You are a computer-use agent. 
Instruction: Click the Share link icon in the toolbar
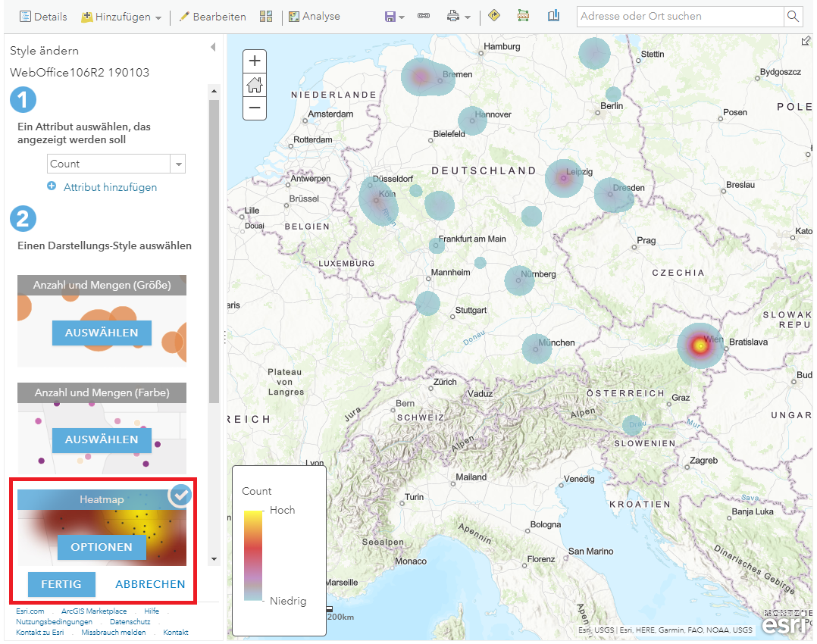click(424, 15)
